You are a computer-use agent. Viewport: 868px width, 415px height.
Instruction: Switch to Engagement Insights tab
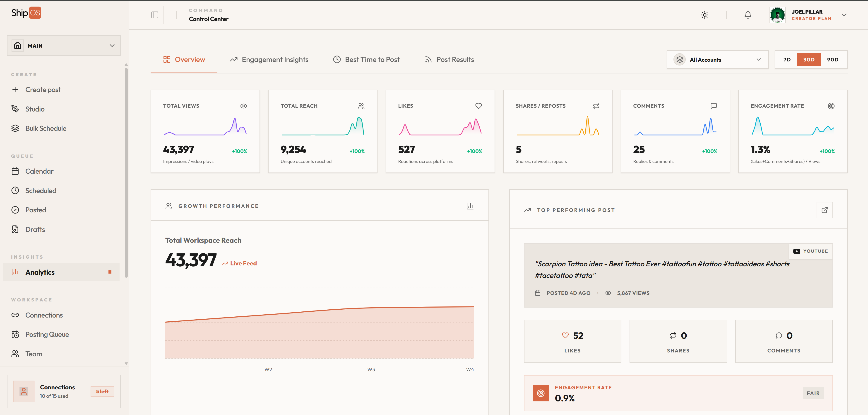[269, 60]
